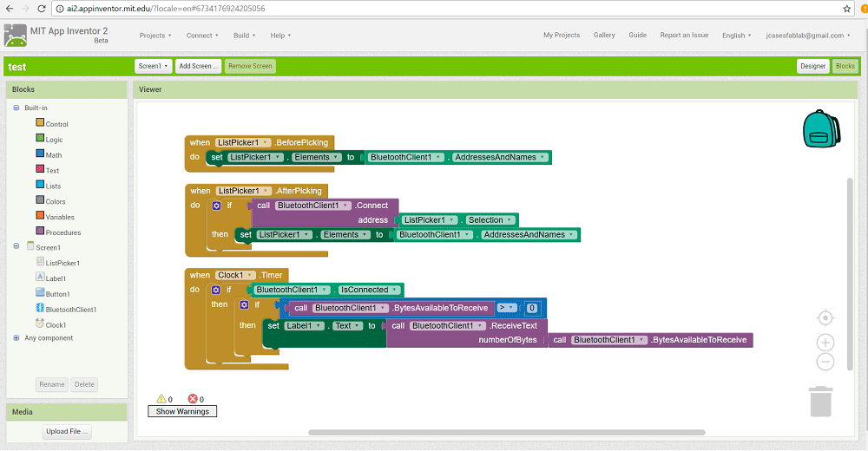The image size is (868, 451).
Task: Open the Math blocks drawer
Action: [x=54, y=155]
